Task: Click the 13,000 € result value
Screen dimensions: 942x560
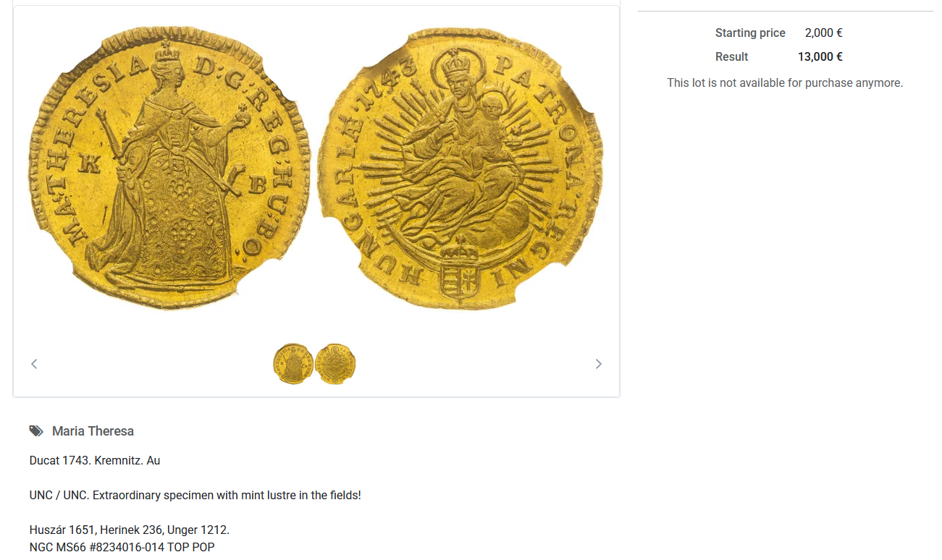Action: pos(820,57)
